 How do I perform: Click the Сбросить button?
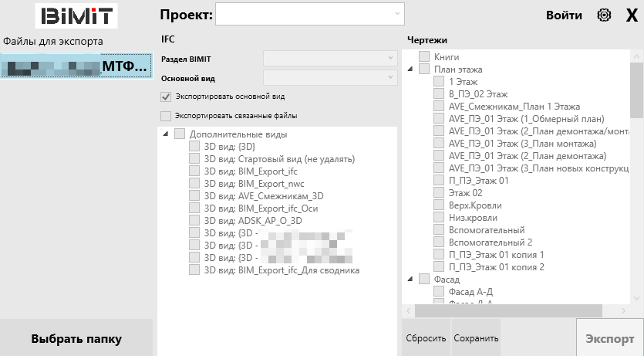tap(426, 338)
